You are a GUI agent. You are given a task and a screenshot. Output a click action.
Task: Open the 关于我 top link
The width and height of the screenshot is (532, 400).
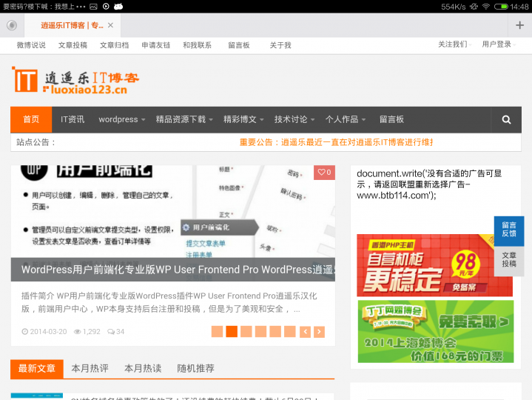[280, 45]
